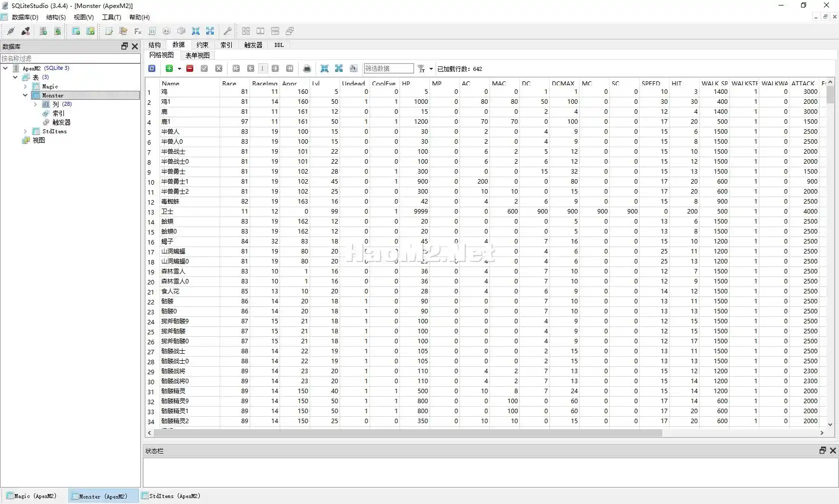Open filter mode dropdown arrow
This screenshot has height=504, width=839.
(431, 69)
